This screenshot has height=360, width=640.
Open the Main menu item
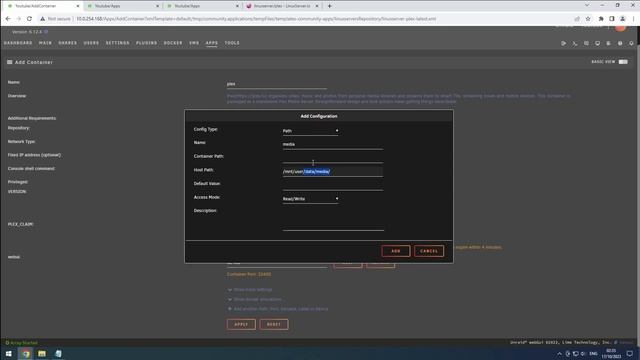[45, 43]
